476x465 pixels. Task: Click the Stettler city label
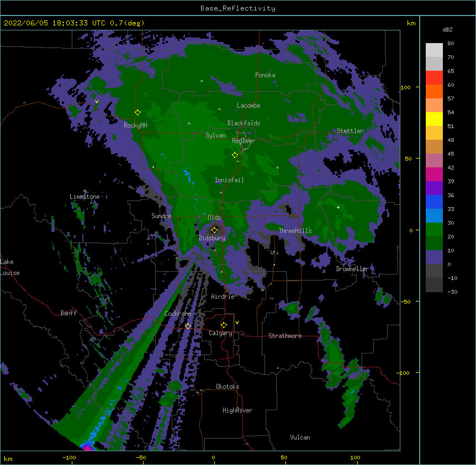pos(350,131)
